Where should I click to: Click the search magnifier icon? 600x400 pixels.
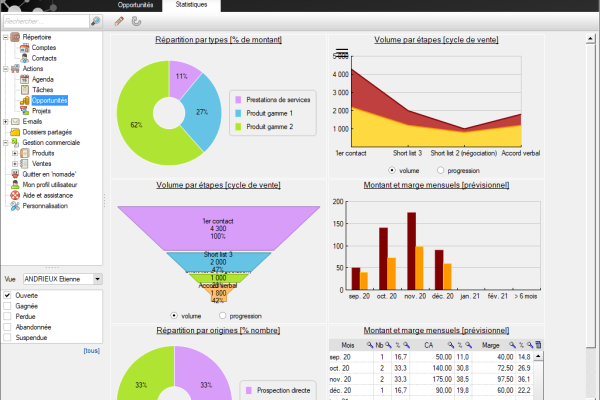(96, 20)
